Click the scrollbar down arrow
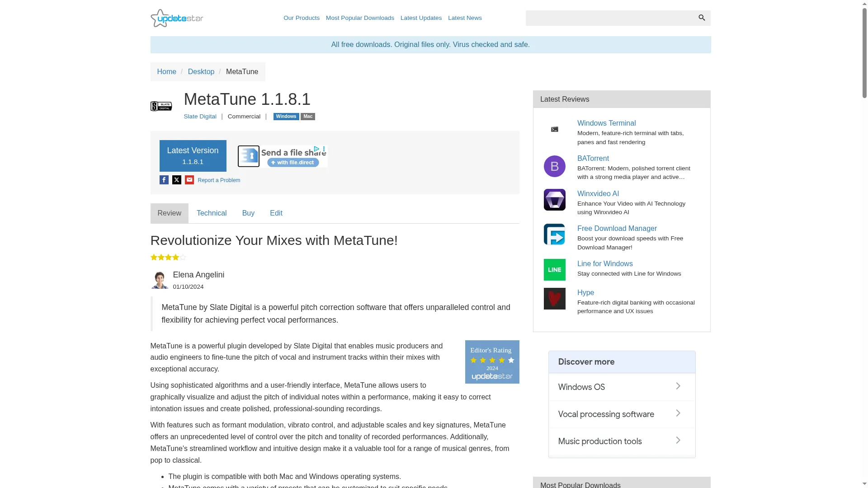This screenshot has width=868, height=488. point(864,484)
